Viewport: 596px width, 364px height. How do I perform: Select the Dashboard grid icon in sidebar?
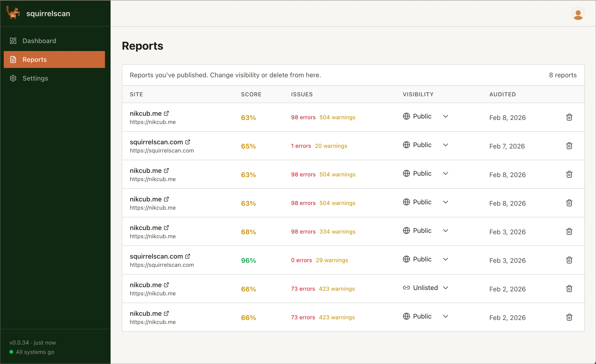pos(13,41)
